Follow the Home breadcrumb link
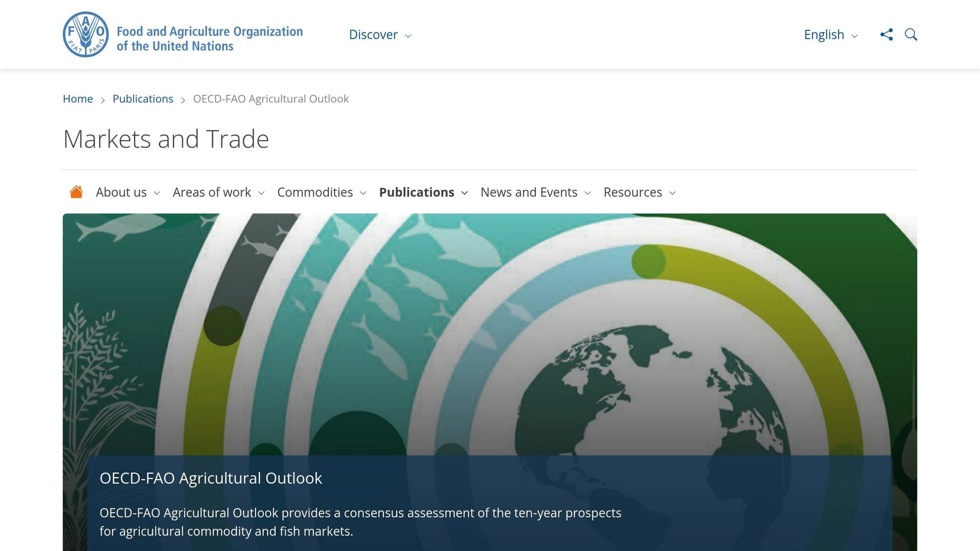Screen dimensions: 980x551 78,99
